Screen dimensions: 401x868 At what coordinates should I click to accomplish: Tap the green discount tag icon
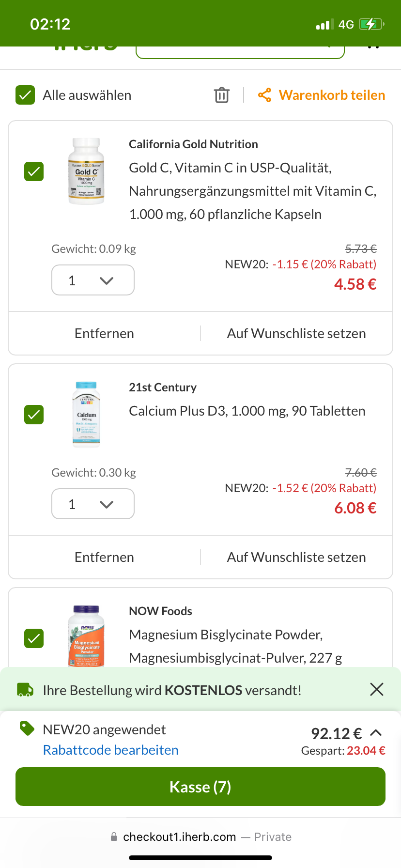(x=27, y=728)
